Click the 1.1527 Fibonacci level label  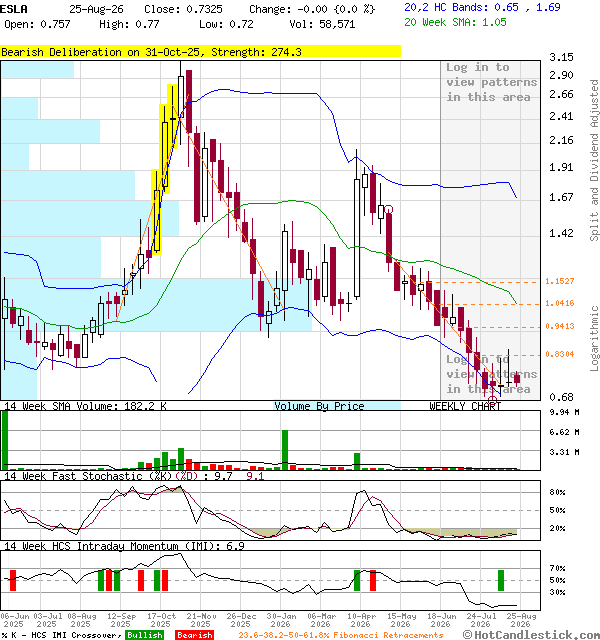pos(560,281)
